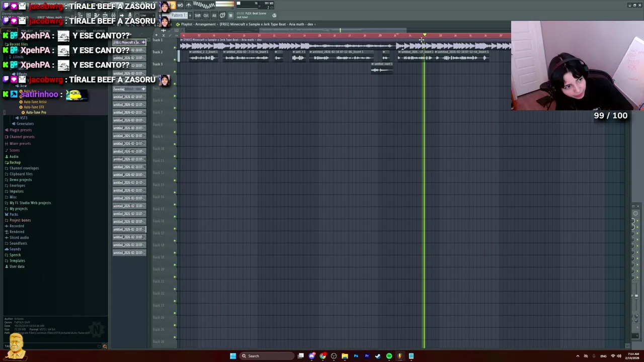The width and height of the screenshot is (644, 362).
Task: Open Google Chrome from the taskbar
Action: tap(323, 356)
